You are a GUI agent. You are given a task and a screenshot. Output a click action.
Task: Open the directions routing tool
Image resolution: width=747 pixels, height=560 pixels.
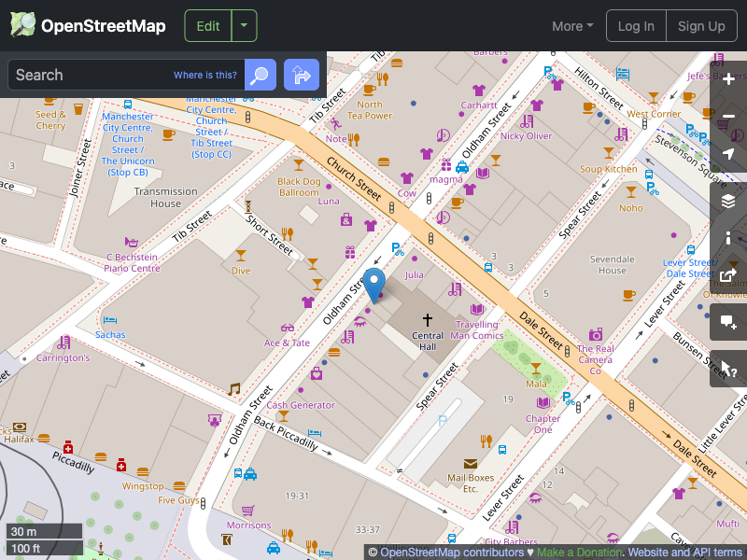(x=301, y=75)
